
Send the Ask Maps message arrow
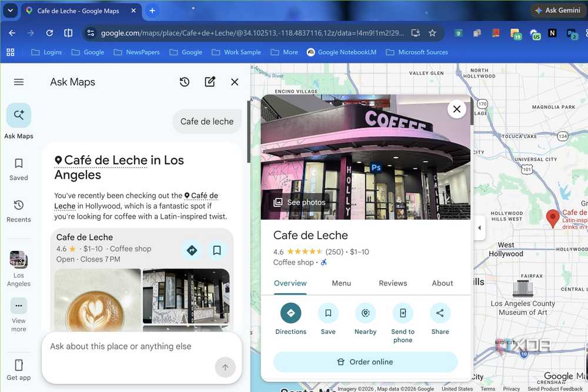(225, 367)
